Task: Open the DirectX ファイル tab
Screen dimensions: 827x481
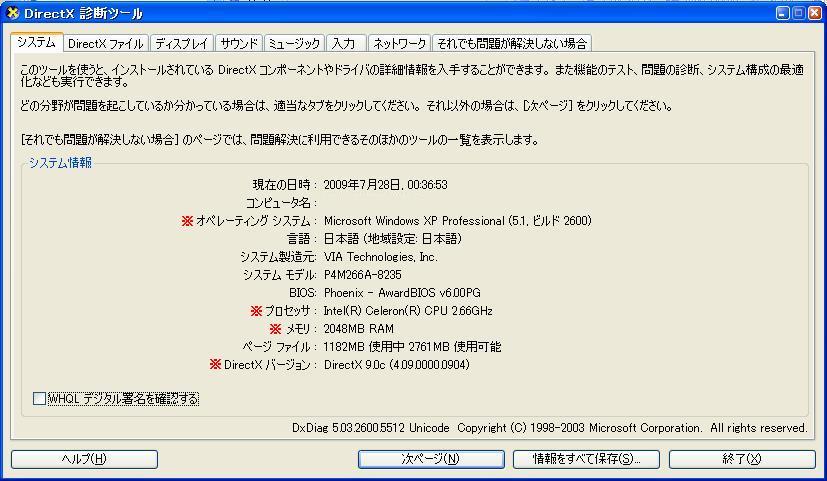Action: [105, 43]
